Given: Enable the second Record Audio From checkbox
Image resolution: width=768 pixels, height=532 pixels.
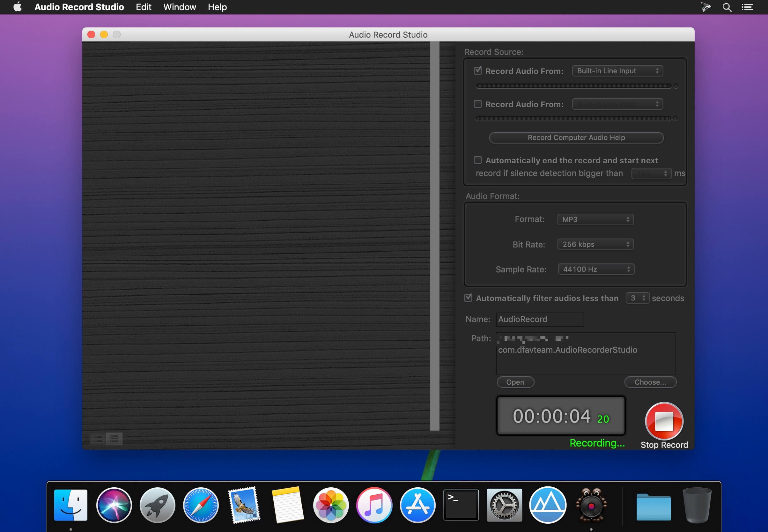Looking at the screenshot, I should [478, 104].
